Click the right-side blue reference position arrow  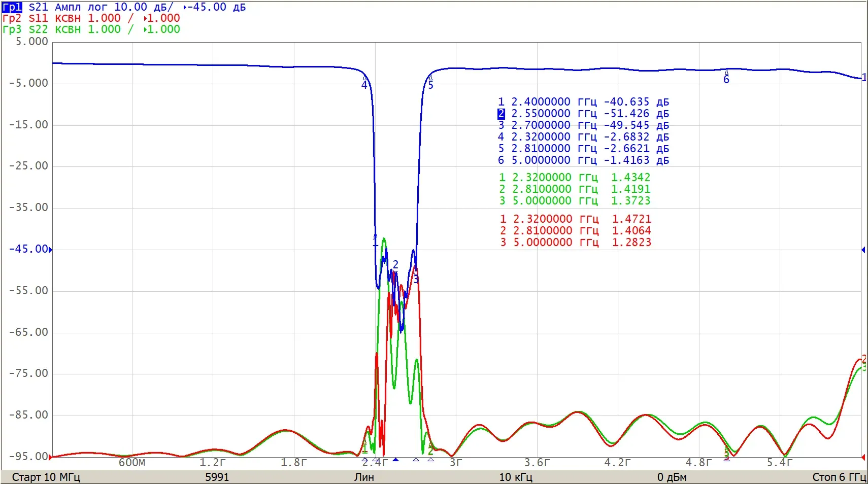863,250
